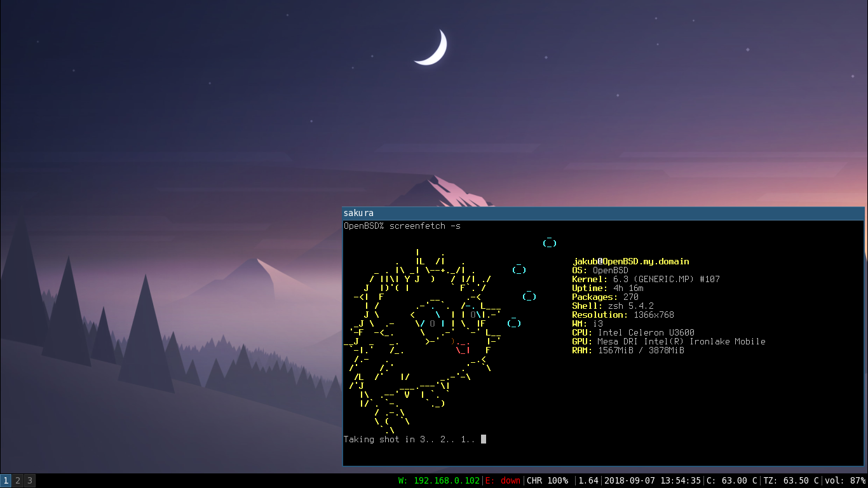Click the GPU Mesa DRI Ironlake Mobile line
The image size is (868, 488).
pyautogui.click(x=668, y=342)
